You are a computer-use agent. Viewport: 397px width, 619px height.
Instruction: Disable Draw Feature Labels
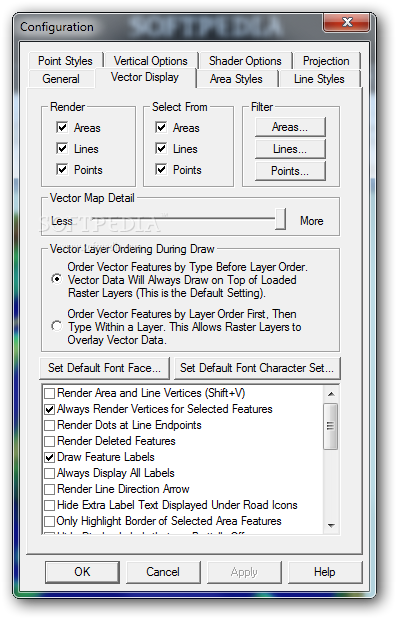pos(49,457)
